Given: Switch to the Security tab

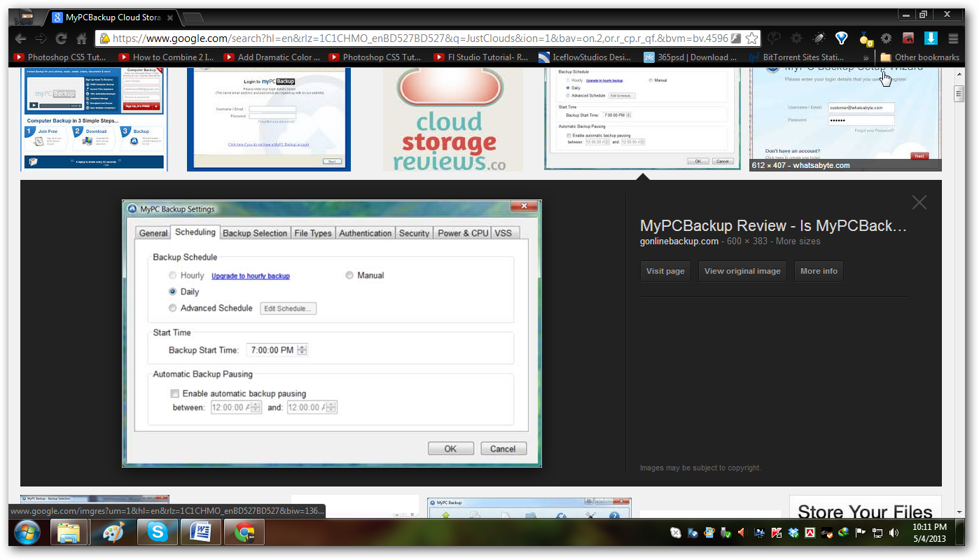Looking at the screenshot, I should 415,233.
